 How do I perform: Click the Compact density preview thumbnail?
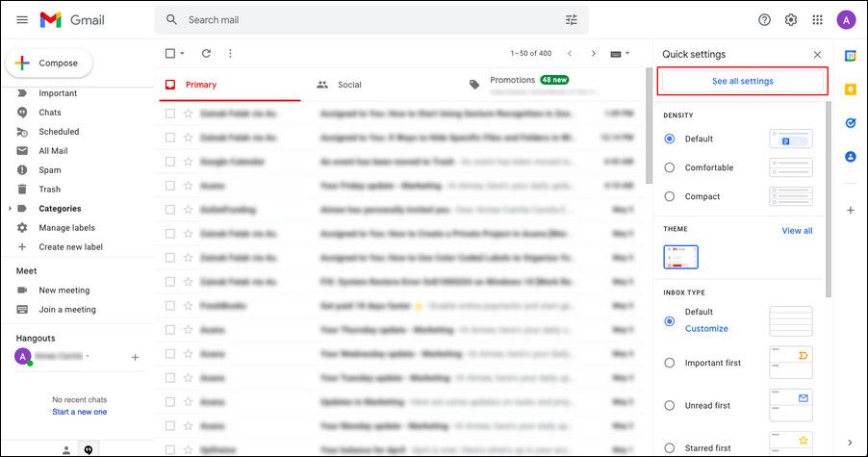791,196
